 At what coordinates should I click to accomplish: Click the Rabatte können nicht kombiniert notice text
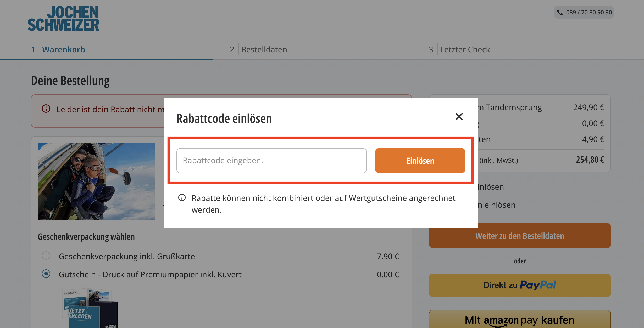(324, 204)
